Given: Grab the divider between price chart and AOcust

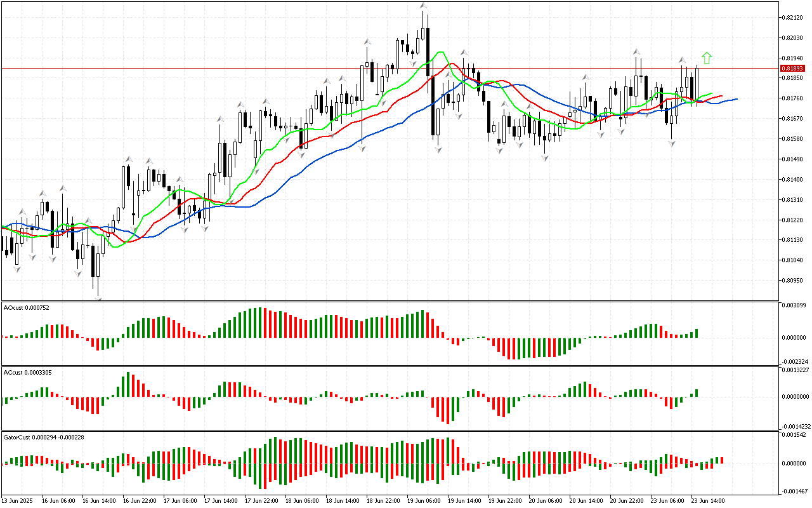Looking at the screenshot, I should point(390,301).
